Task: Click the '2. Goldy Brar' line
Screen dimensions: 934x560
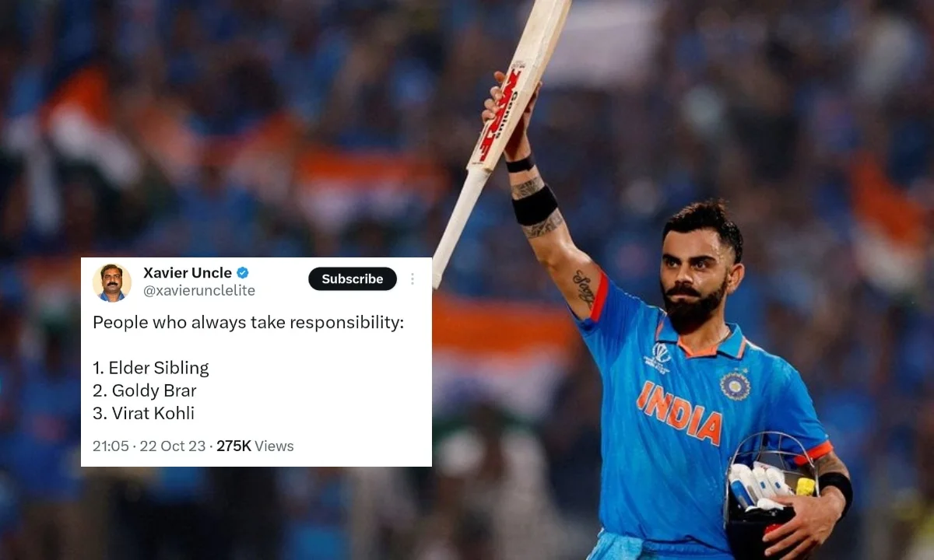Action: 145,390
